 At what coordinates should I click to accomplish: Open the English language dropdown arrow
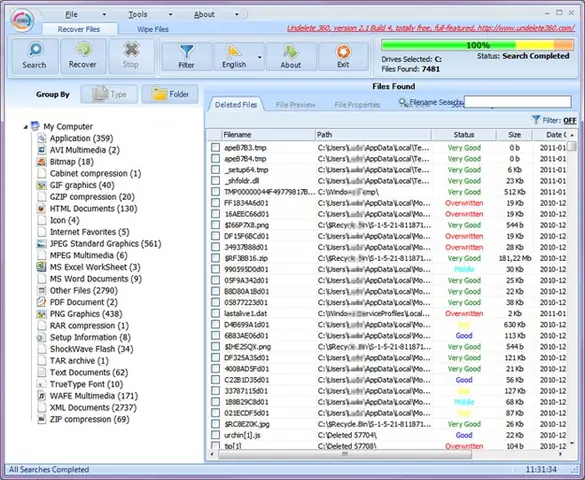(259, 57)
